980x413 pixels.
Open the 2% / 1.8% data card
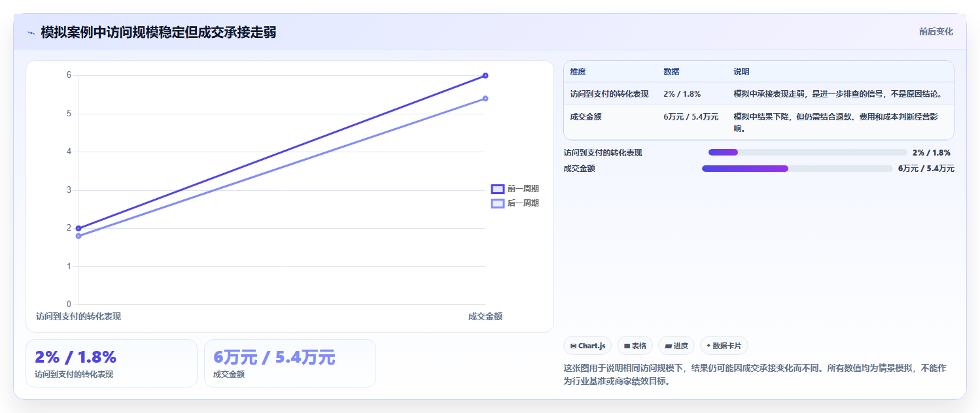(x=111, y=363)
